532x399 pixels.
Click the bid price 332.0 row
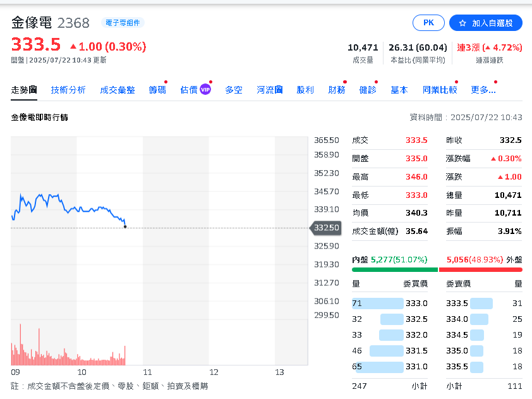click(x=390, y=335)
